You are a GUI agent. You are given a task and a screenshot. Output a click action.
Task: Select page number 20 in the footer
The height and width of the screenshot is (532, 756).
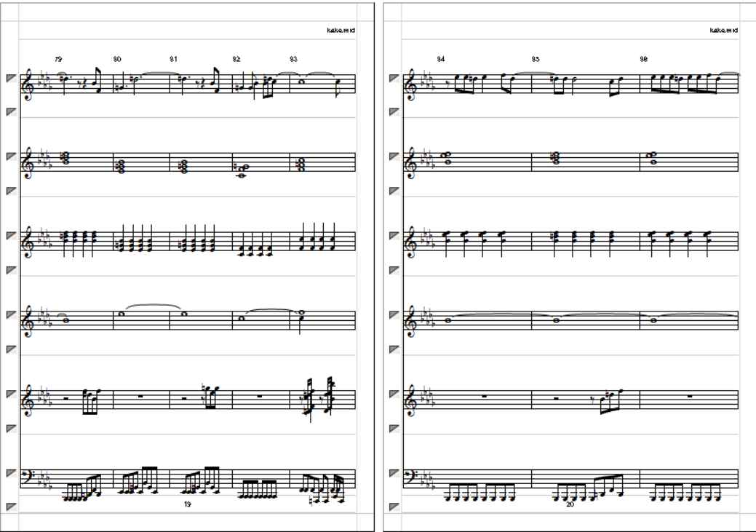click(570, 504)
